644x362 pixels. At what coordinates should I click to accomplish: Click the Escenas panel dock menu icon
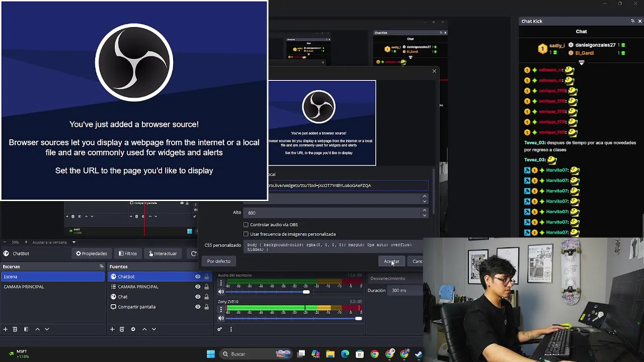pyautogui.click(x=101, y=266)
